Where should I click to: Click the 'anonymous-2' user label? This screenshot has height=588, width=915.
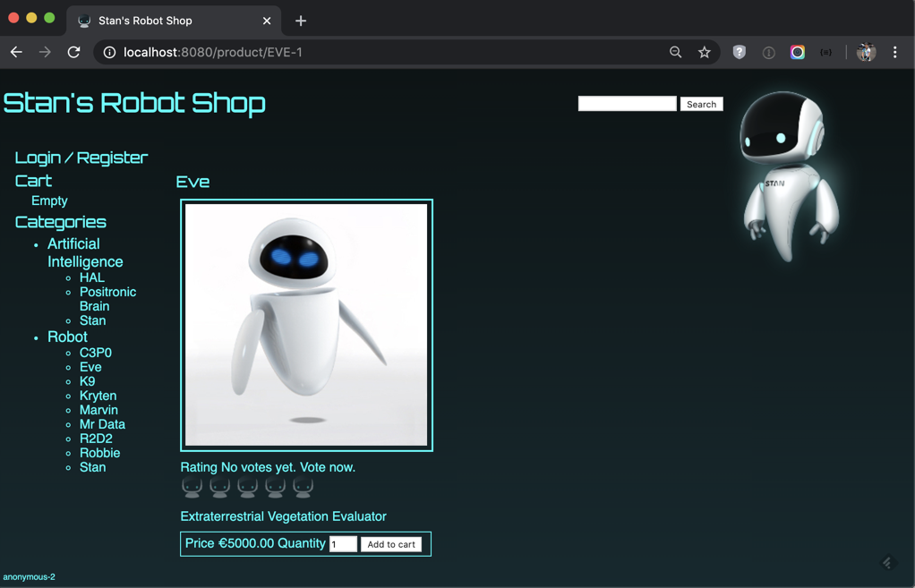(x=30, y=577)
